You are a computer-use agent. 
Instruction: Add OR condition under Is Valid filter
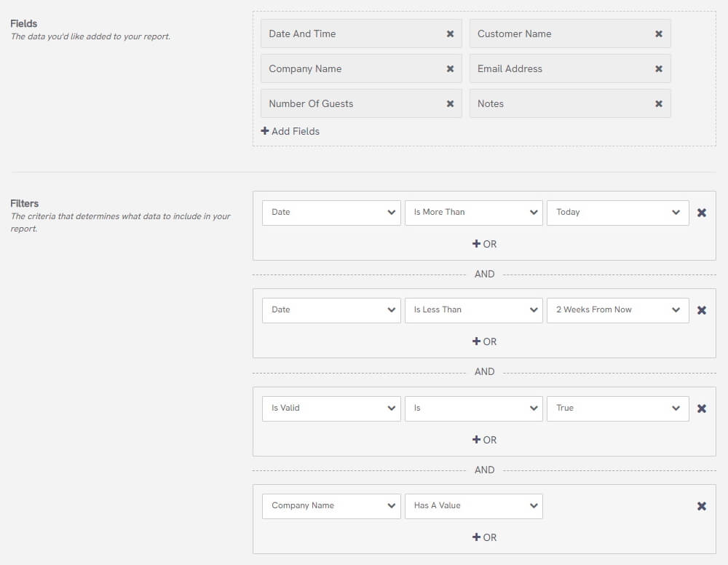coord(484,440)
